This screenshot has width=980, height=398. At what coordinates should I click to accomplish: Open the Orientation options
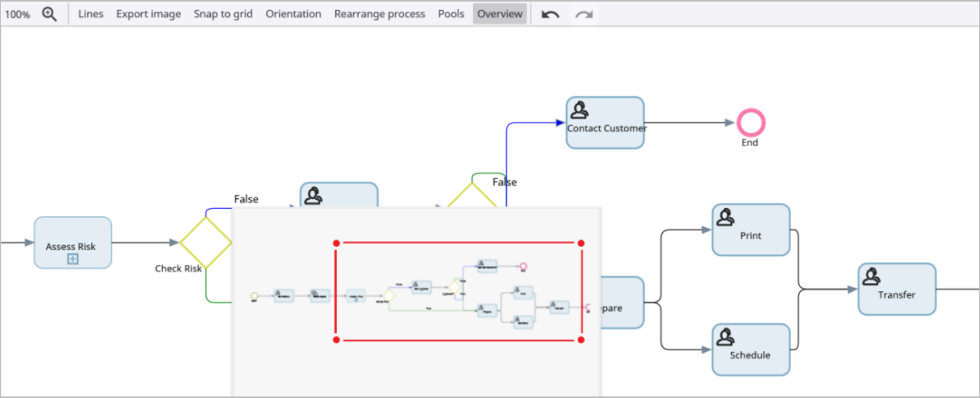tap(293, 14)
